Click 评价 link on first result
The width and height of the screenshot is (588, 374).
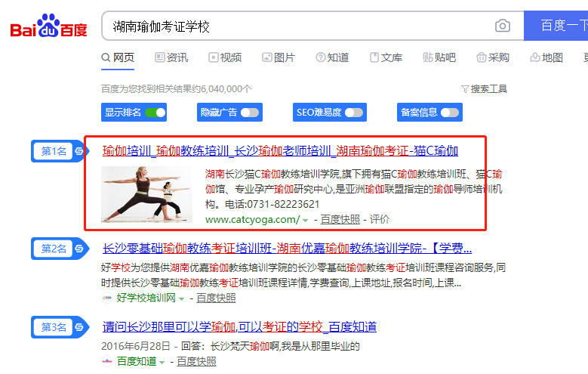(x=380, y=219)
